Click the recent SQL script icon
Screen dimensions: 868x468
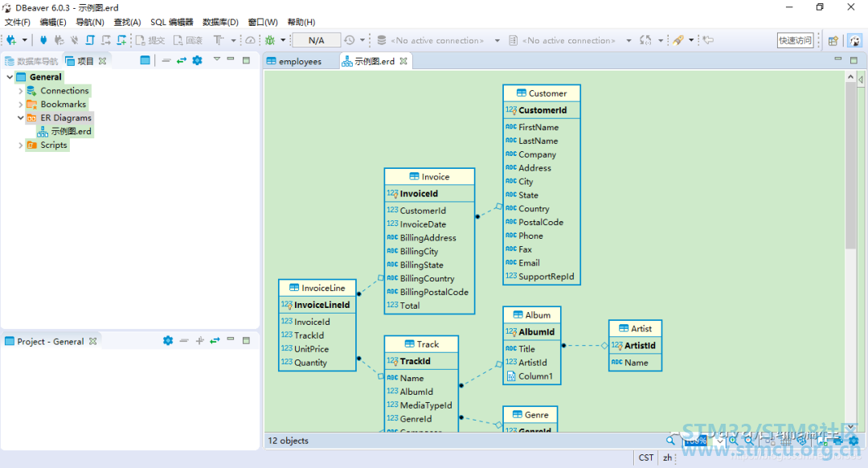[x=106, y=40]
